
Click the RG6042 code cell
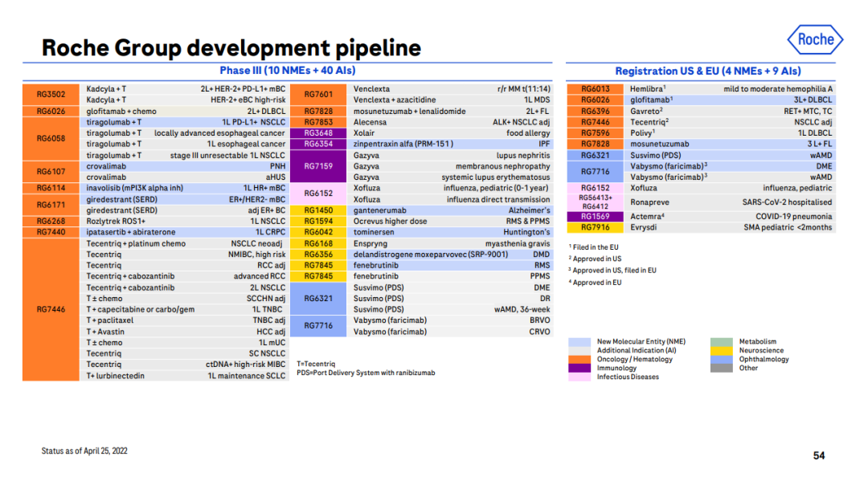[318, 232]
